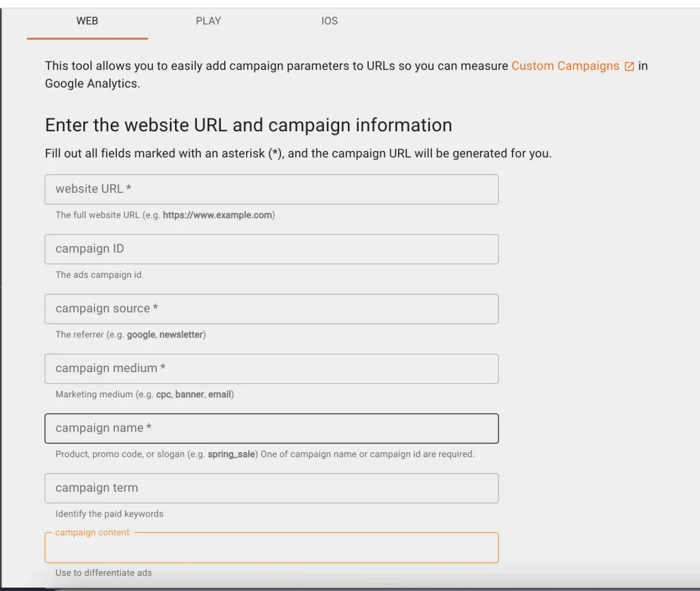The image size is (700, 591).
Task: Select the campaign source field
Action: point(271,308)
